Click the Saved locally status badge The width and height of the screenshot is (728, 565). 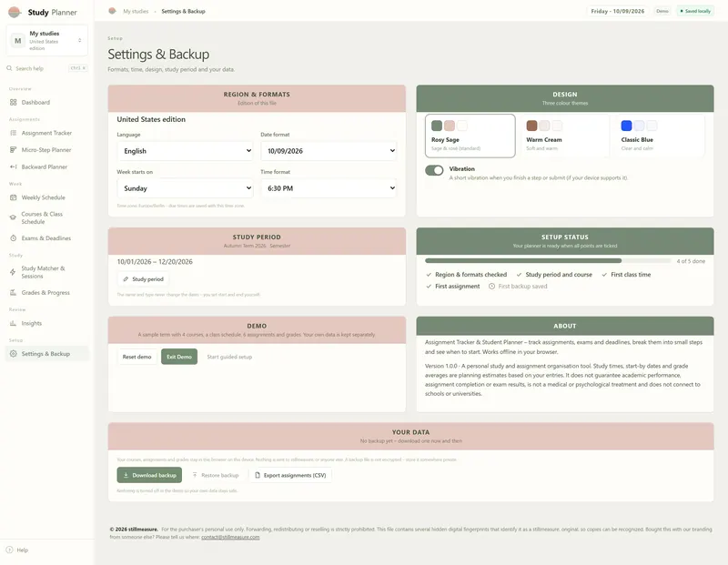click(x=695, y=11)
